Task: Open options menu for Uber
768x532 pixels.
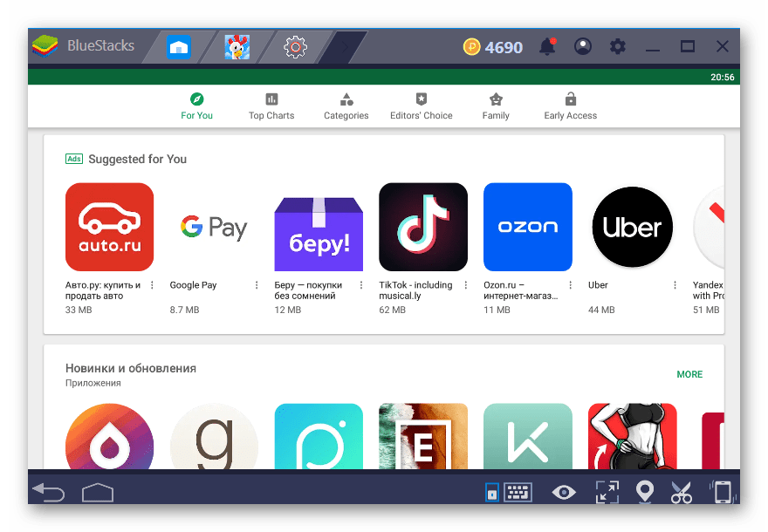Action: coord(675,285)
